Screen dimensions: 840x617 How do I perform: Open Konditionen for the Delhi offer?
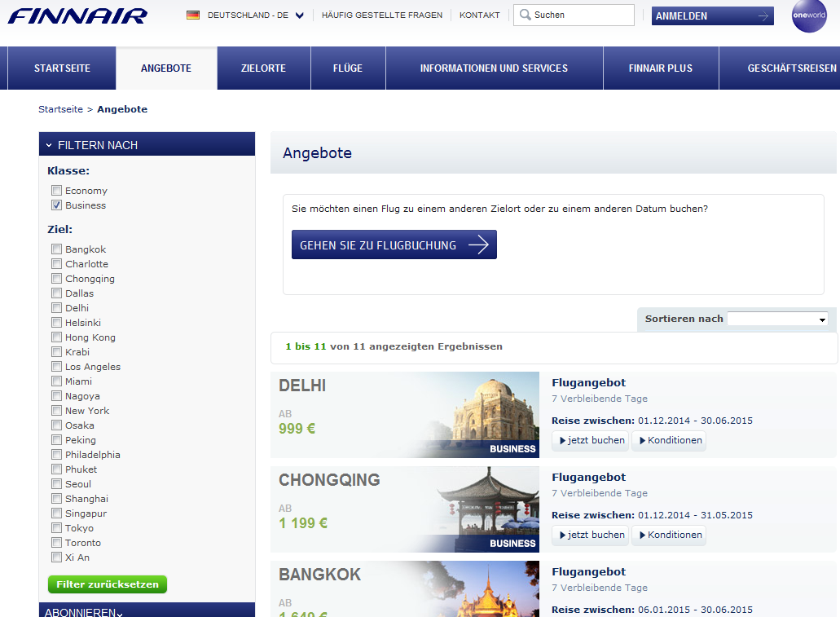coord(669,440)
